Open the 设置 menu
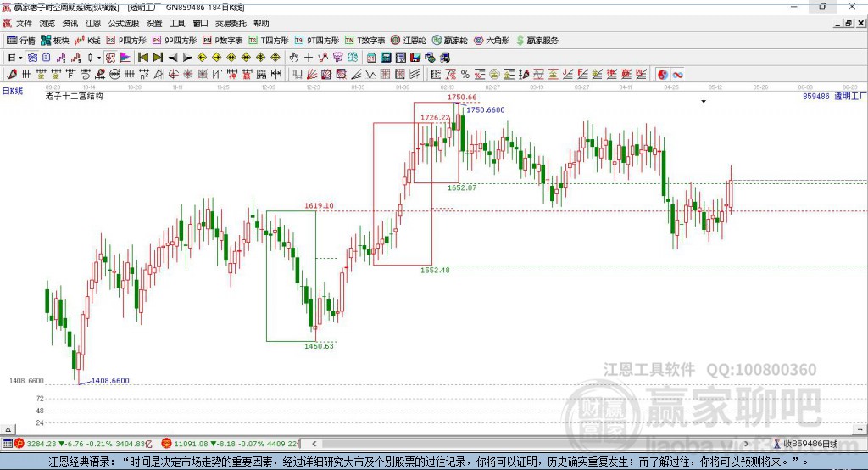The image size is (868, 470). pos(154,23)
